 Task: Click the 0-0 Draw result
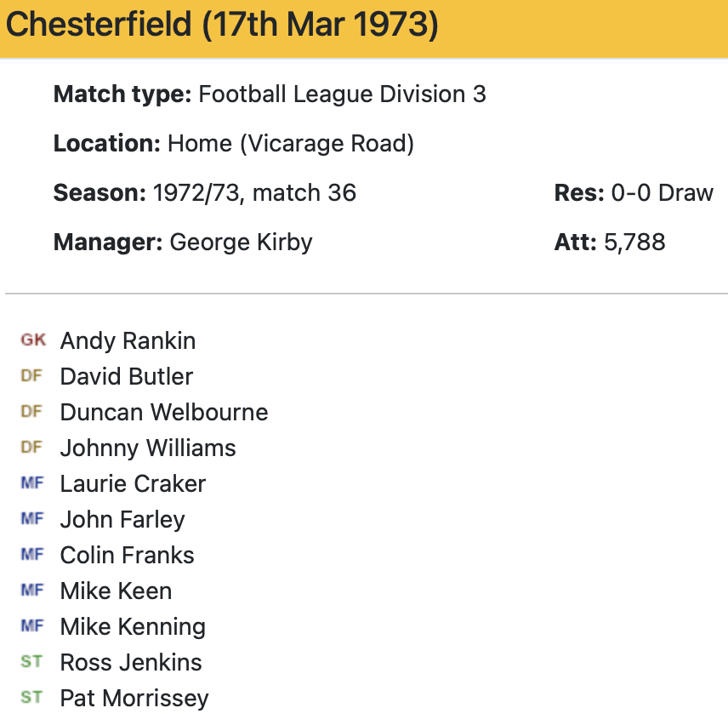(662, 193)
